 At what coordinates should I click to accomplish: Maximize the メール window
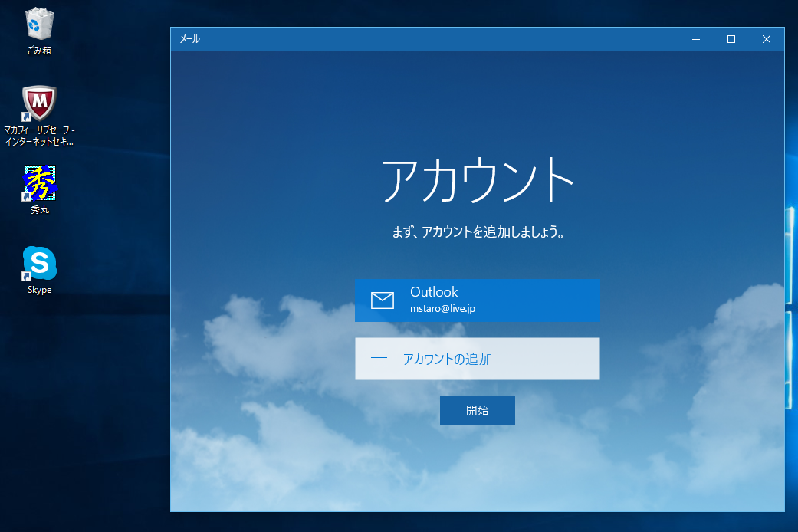(731, 39)
